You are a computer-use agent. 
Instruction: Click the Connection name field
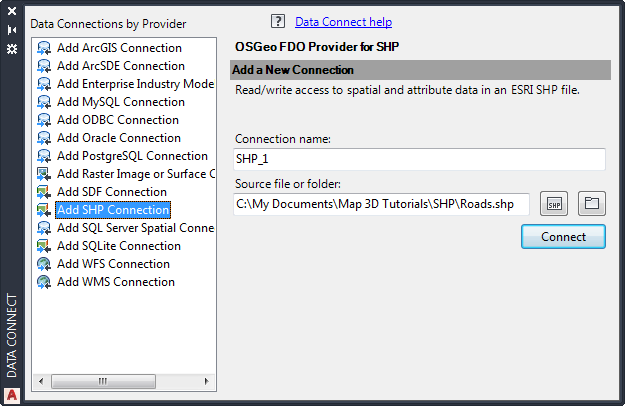[x=419, y=159]
